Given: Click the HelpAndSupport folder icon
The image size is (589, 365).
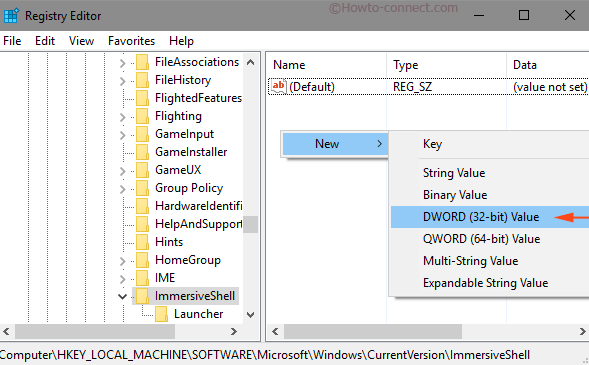Looking at the screenshot, I should click(x=142, y=224).
